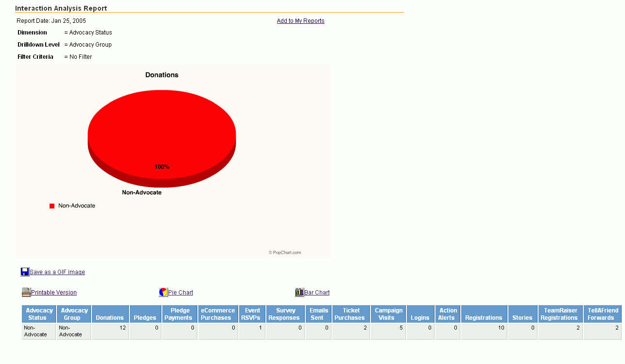Click the Dimension label
Viewport: 625px width, 364px height.
coord(32,33)
